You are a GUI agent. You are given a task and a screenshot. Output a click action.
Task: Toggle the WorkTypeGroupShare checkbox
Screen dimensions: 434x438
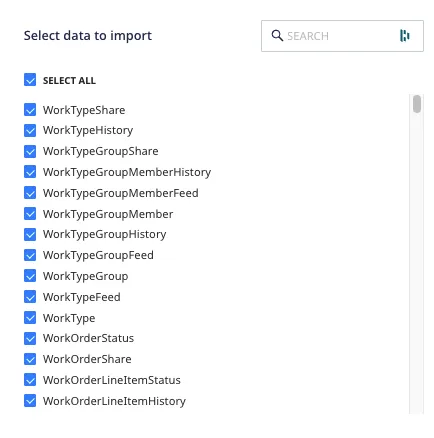click(x=30, y=151)
